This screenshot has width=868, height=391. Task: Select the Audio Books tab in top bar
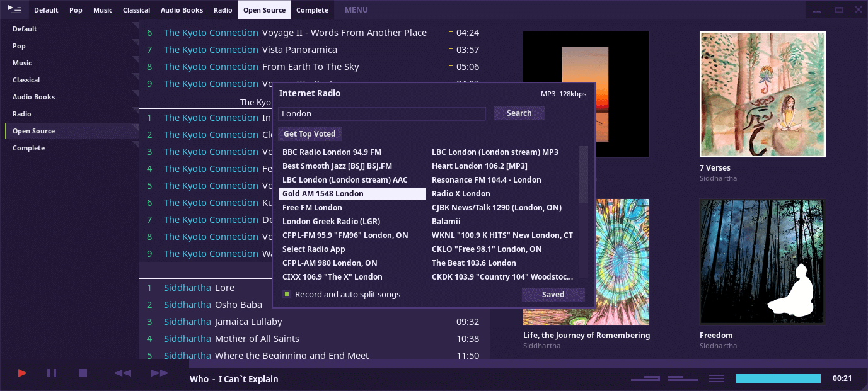(x=182, y=10)
